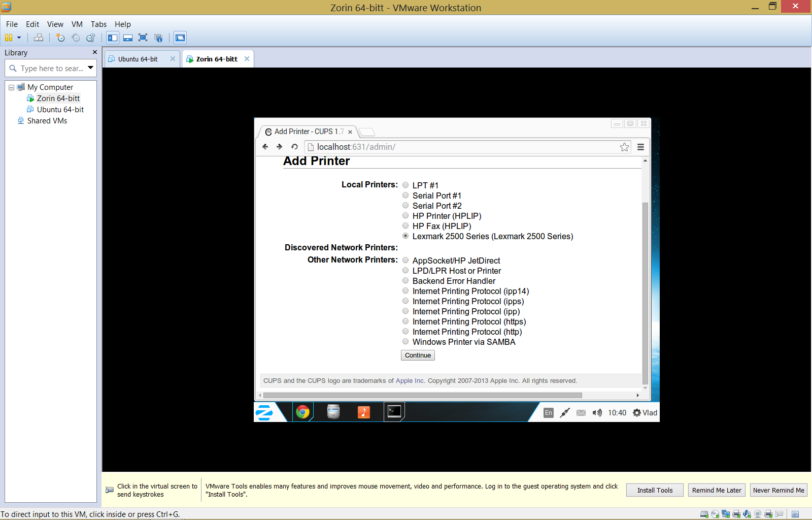Image resolution: width=812 pixels, height=520 pixels.
Task: Open Chrome in the Zorin taskbar
Action: click(x=303, y=412)
